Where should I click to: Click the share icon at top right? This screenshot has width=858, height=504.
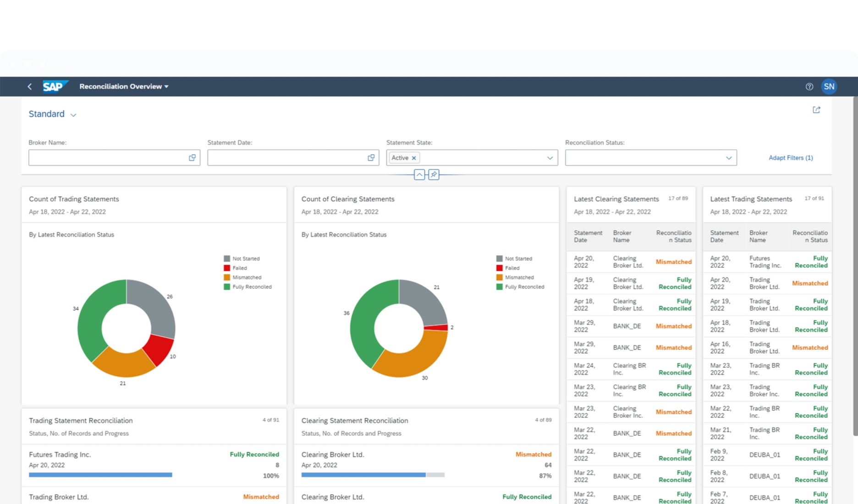tap(816, 110)
